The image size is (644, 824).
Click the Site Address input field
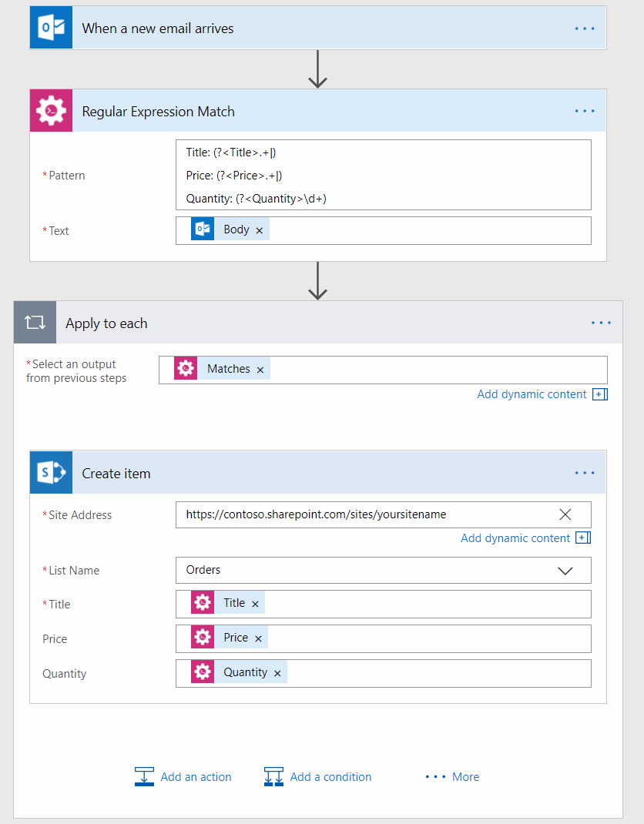coord(370,514)
